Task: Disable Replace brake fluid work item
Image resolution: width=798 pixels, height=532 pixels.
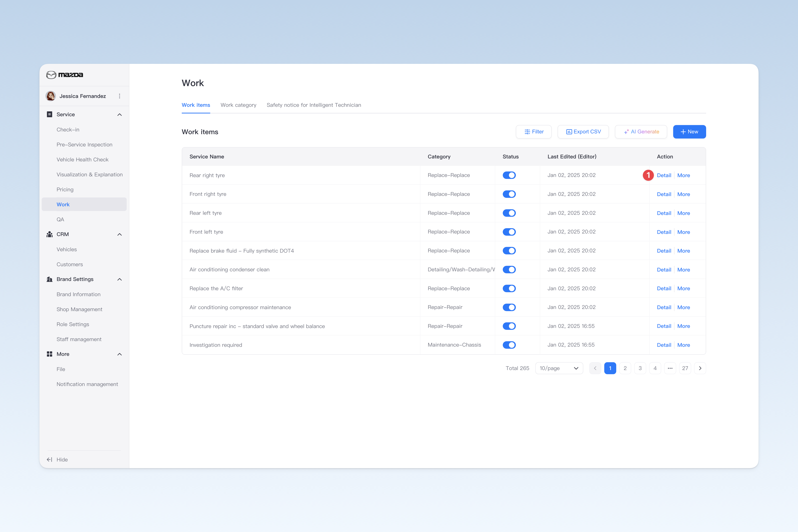Action: [509, 251]
